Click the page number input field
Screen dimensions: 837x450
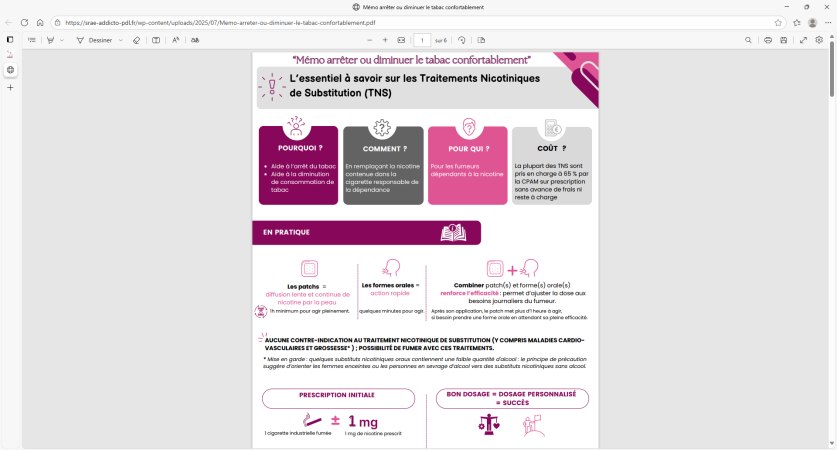tap(422, 40)
